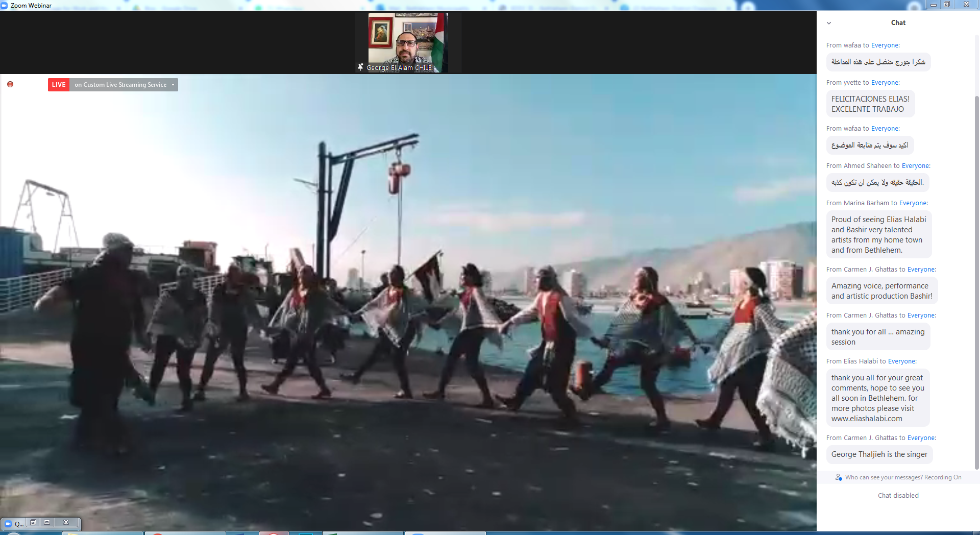Click the red recording indicator icon
Screen dimensions: 980x535
[10, 84]
